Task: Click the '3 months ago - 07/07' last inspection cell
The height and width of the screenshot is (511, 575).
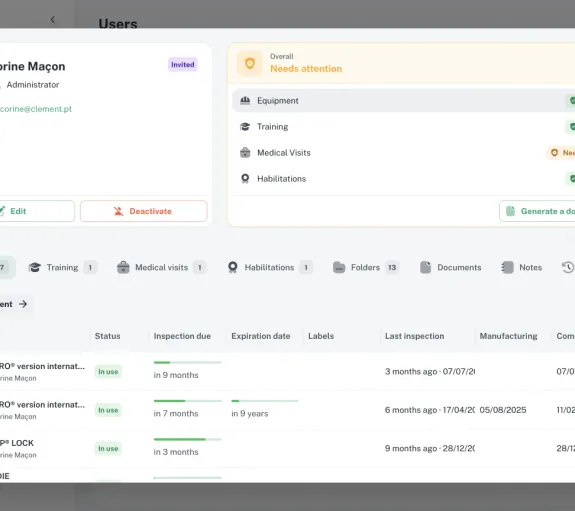Action: pos(430,372)
